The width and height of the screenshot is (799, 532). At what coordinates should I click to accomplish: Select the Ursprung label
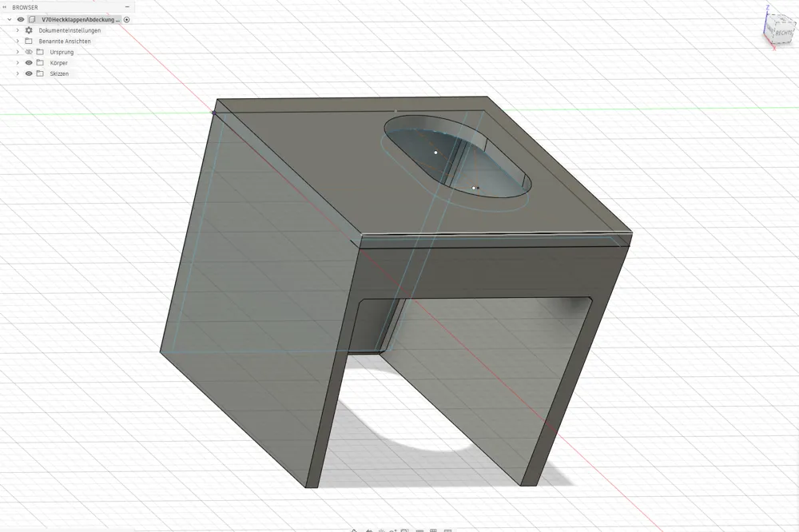(62, 52)
